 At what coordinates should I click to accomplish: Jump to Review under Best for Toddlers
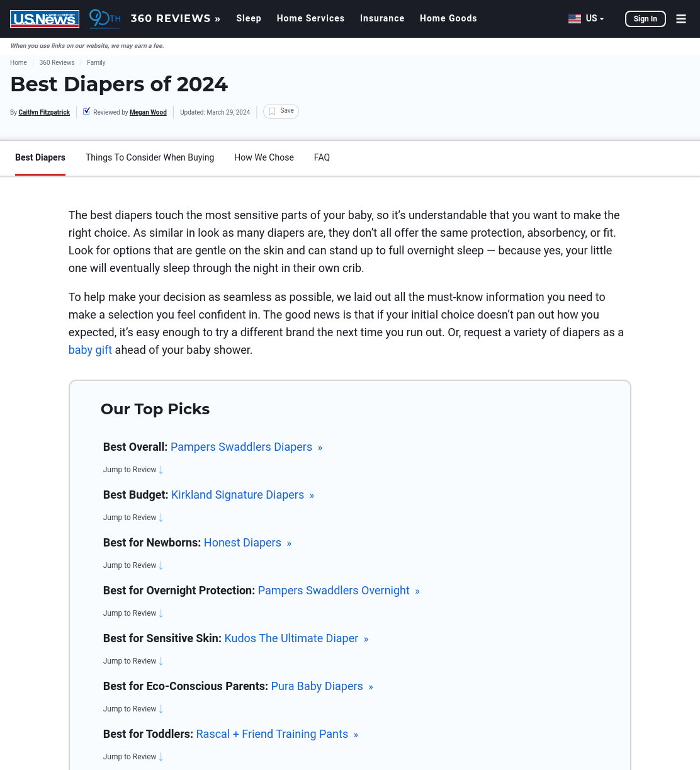click(x=133, y=757)
